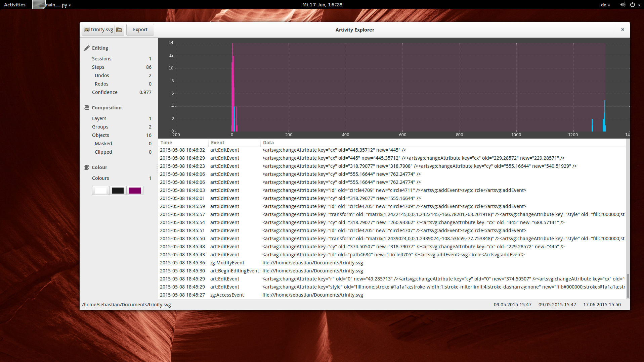Image resolution: width=644 pixels, height=362 pixels.
Task: Select the zg:ModifyEvent row in event list
Action: pos(227,263)
